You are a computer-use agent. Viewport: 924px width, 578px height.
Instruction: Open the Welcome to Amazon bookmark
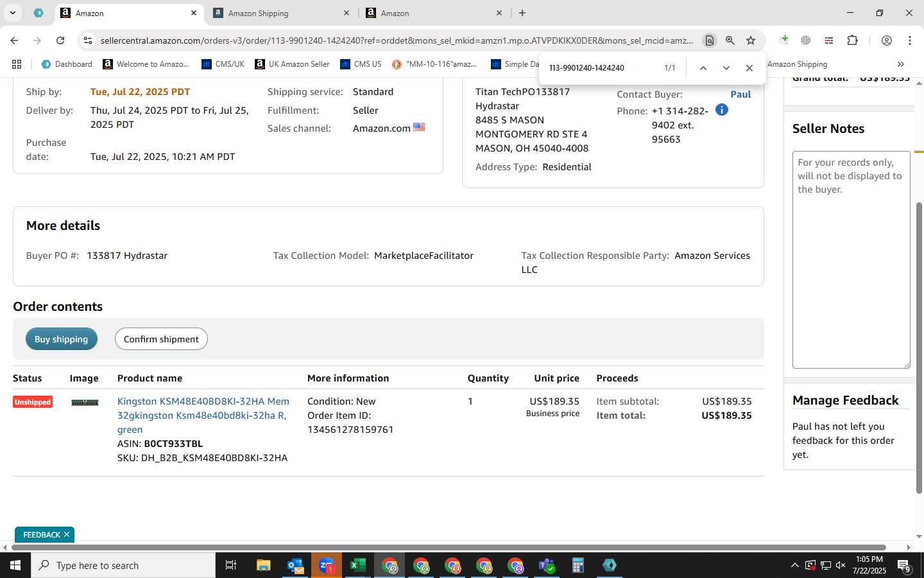pyautogui.click(x=146, y=64)
